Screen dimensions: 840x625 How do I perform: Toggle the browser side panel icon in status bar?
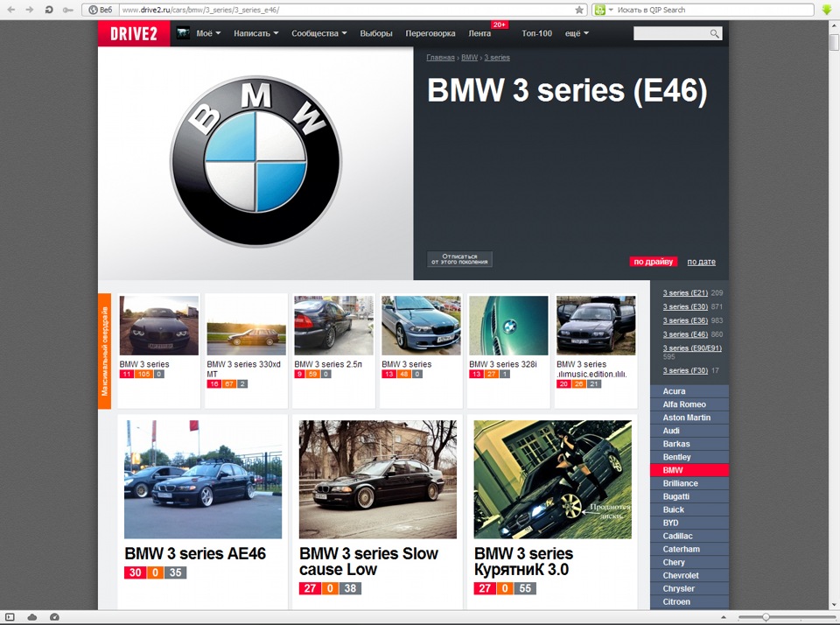(x=10, y=617)
